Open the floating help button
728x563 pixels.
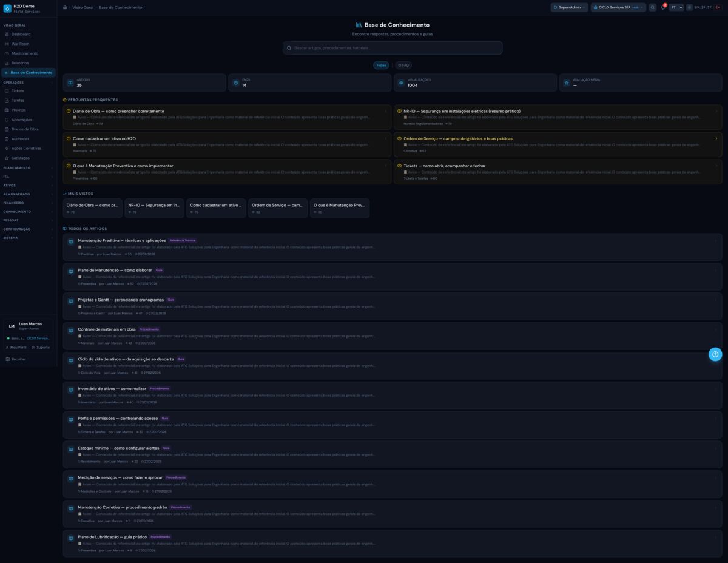click(715, 354)
